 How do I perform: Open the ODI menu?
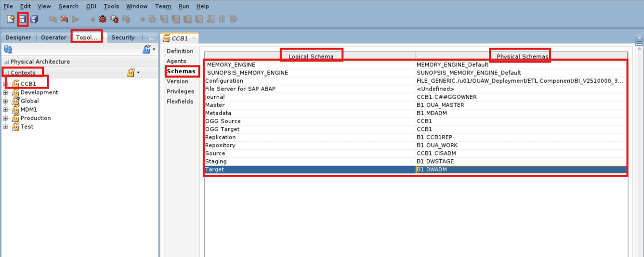coord(91,6)
